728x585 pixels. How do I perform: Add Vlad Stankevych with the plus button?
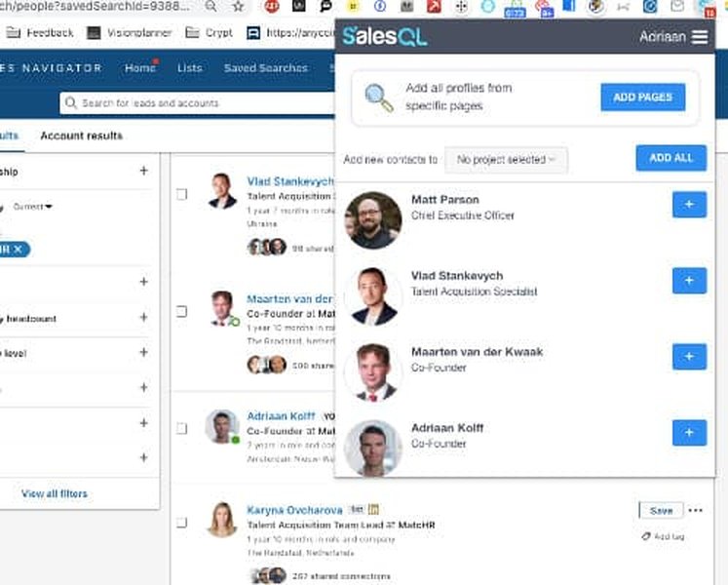click(x=689, y=281)
